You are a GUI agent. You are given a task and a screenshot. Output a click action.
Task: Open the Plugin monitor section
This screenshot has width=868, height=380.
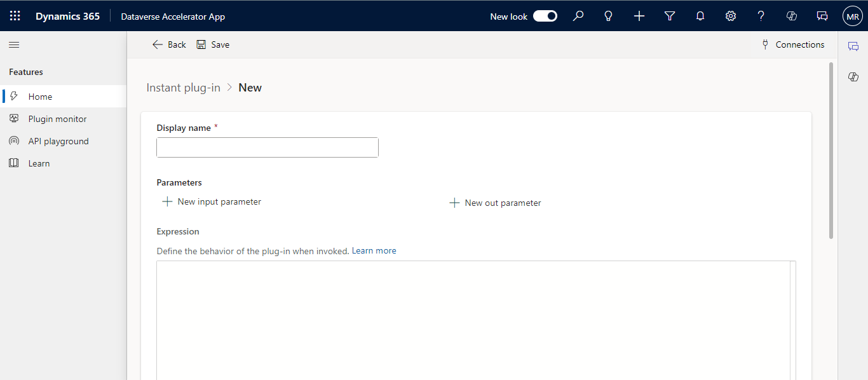click(x=57, y=118)
